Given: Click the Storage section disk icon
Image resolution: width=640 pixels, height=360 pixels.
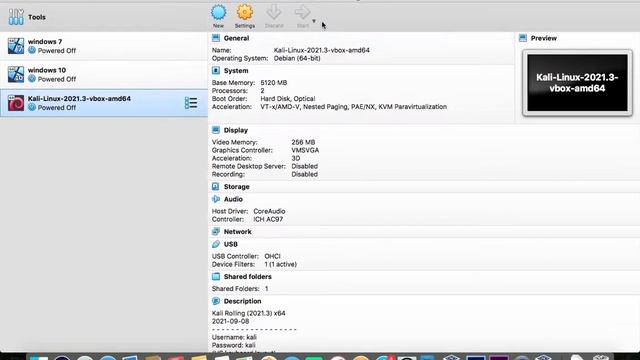Looking at the screenshot, I should point(216,187).
